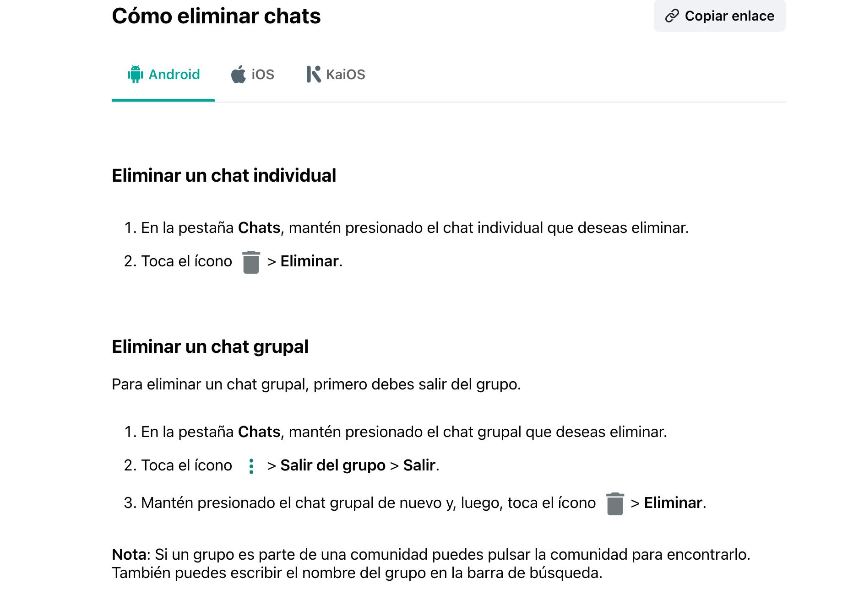Click the green Android robot icon
Image resolution: width=848 pixels, height=616 pixels.
pyautogui.click(x=135, y=74)
